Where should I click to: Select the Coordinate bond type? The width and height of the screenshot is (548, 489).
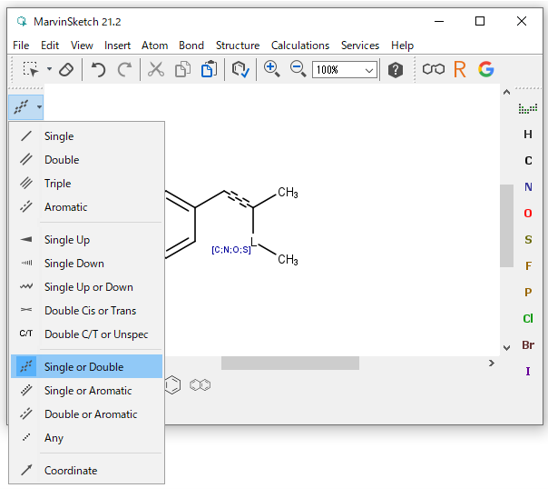[x=87, y=470]
